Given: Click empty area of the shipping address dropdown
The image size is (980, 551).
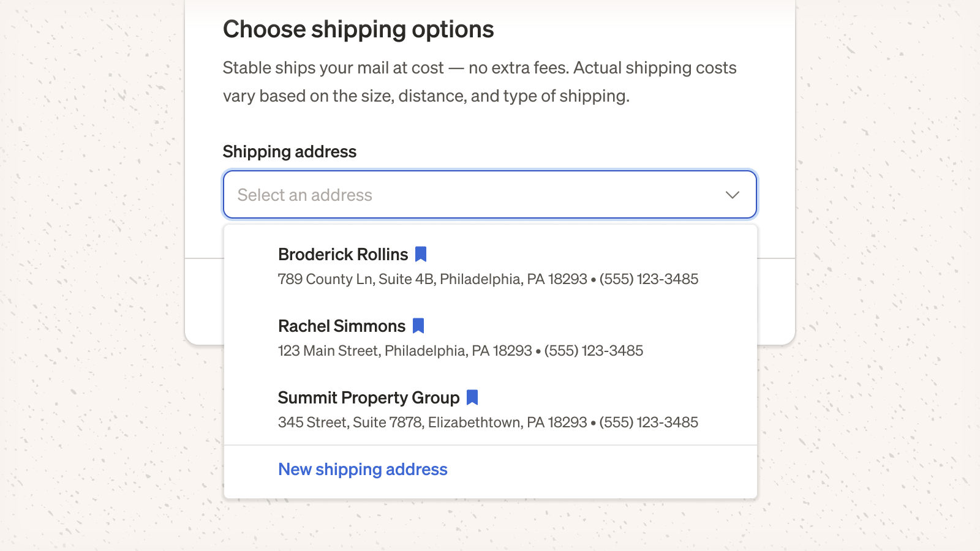Looking at the screenshot, I should pyautogui.click(x=551, y=195).
